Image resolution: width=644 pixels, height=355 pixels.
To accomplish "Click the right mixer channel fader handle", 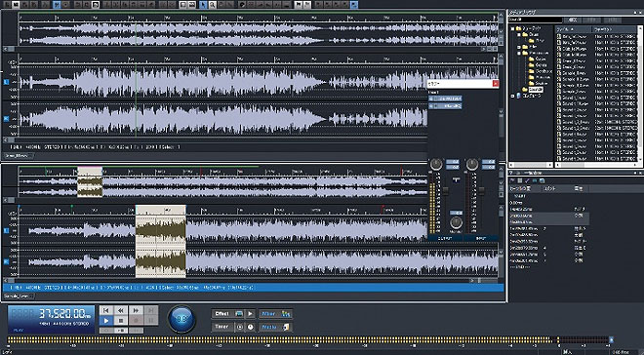I will 481,191.
